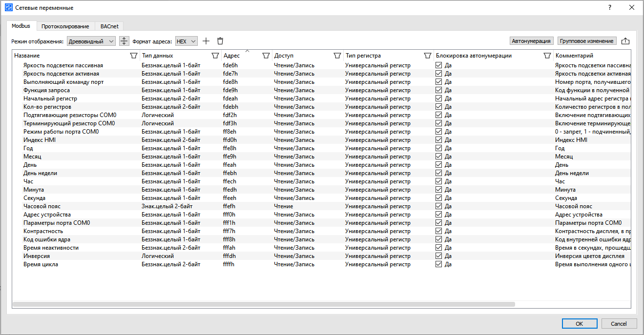Uncheck autonumbering lock for Яркость подсветки пассивная
The height and width of the screenshot is (335, 644).
(x=438, y=65)
